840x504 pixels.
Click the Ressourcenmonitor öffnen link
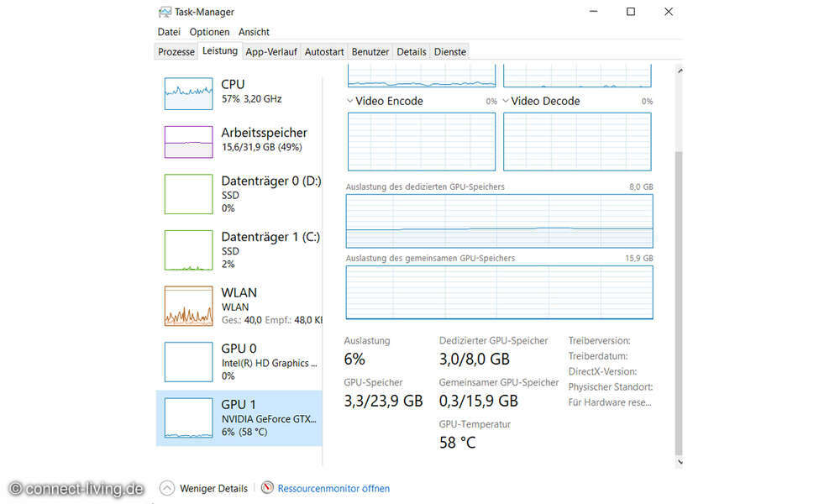pos(333,488)
